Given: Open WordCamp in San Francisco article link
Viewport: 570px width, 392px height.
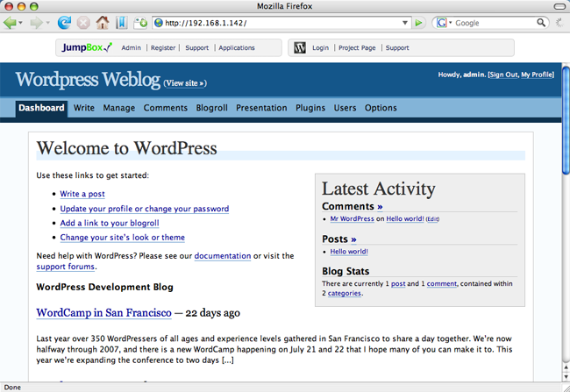Looking at the screenshot, I should (x=104, y=313).
